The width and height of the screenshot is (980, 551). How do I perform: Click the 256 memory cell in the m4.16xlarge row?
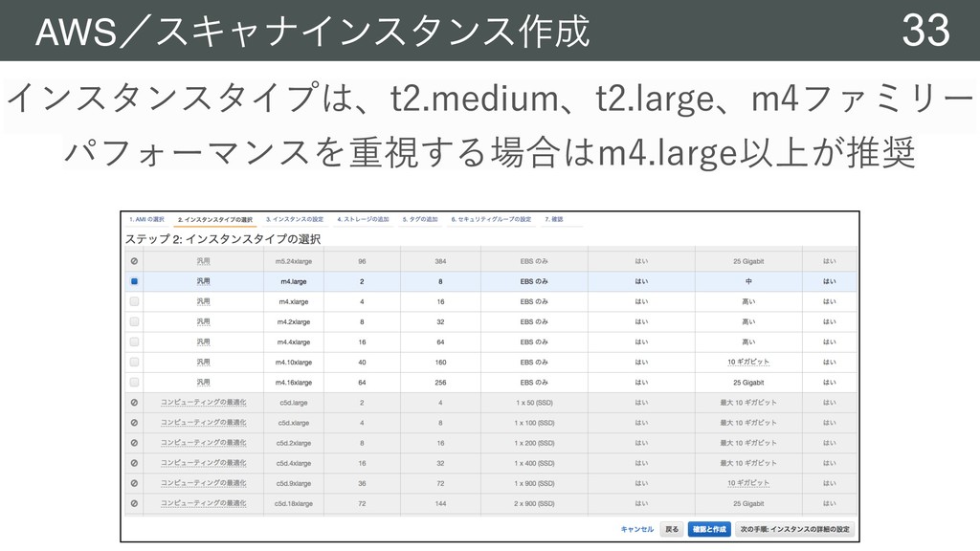coord(440,383)
